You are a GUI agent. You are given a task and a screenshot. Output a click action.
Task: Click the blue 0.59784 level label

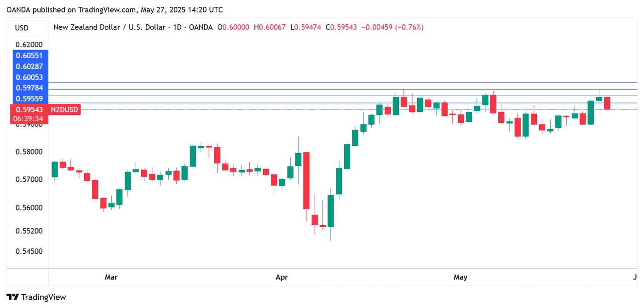click(29, 87)
